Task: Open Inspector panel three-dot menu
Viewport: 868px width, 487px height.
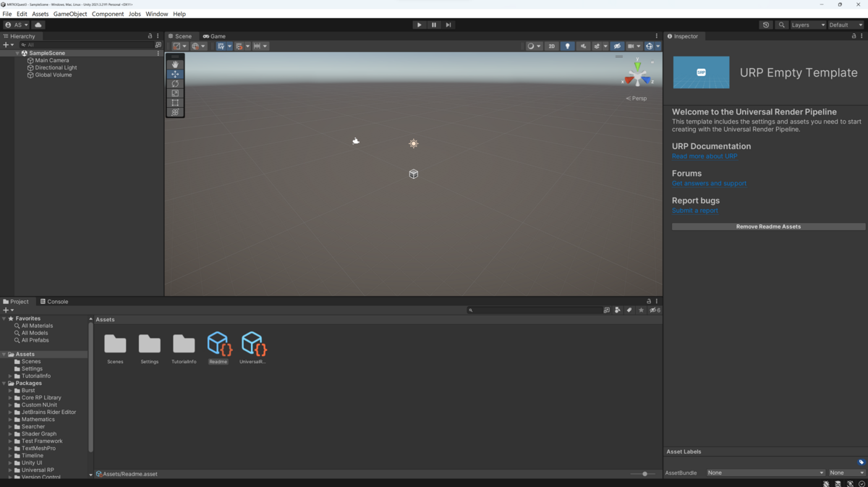Action: tap(861, 36)
